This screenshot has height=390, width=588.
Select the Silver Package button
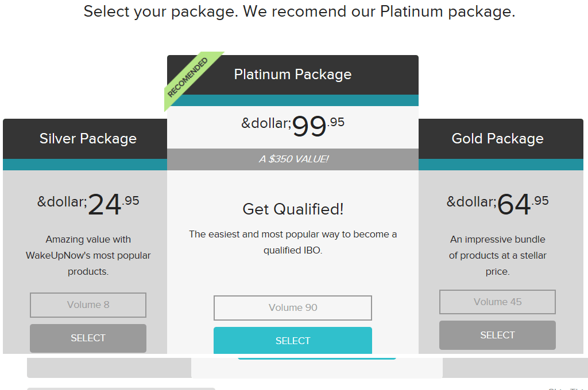coord(88,338)
